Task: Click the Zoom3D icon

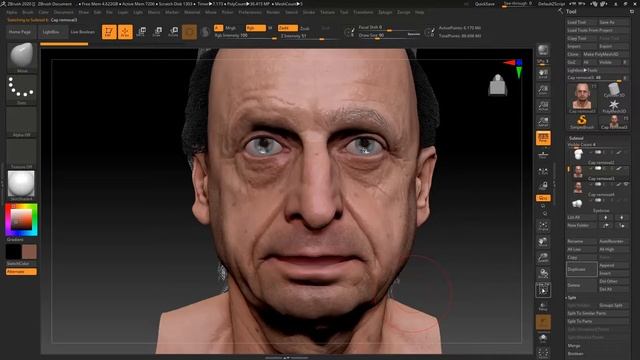Action: click(543, 258)
